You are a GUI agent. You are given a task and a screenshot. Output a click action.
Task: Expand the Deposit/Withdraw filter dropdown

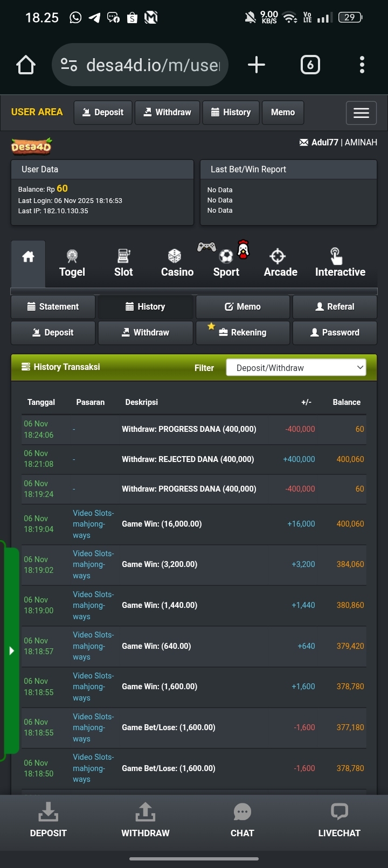click(296, 368)
